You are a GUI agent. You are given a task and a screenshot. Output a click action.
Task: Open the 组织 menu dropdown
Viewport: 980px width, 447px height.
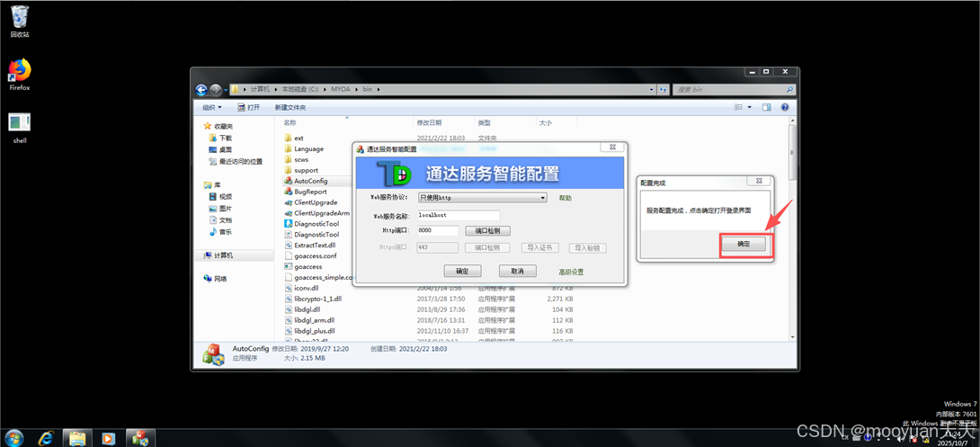(x=212, y=108)
